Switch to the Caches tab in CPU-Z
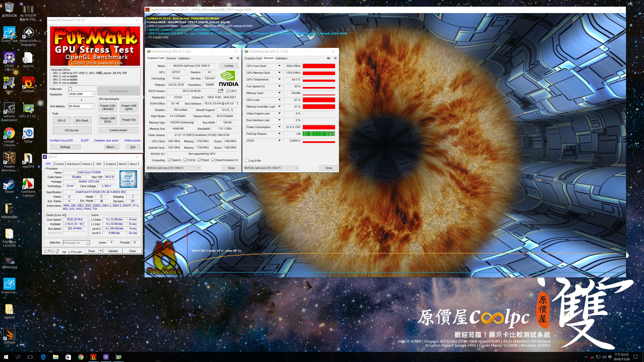The height and width of the screenshot is (362, 644). (60, 164)
